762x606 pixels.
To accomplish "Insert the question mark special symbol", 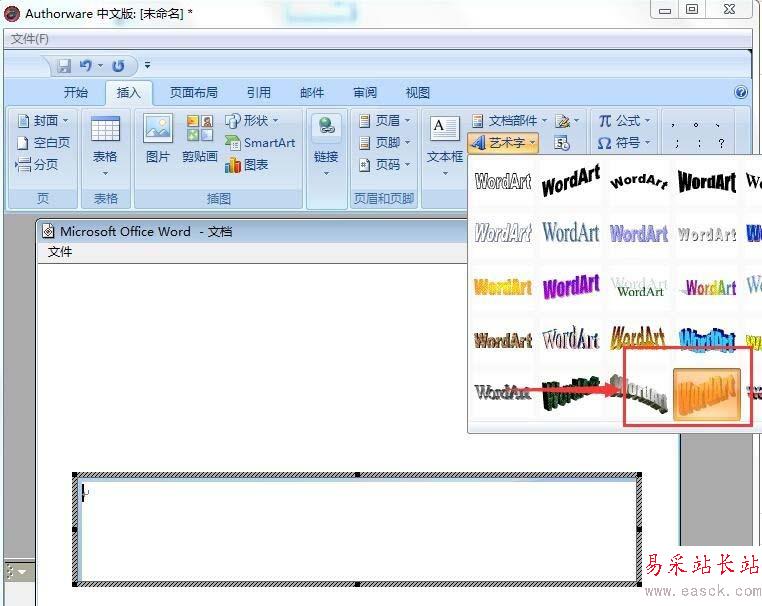I will [x=721, y=143].
